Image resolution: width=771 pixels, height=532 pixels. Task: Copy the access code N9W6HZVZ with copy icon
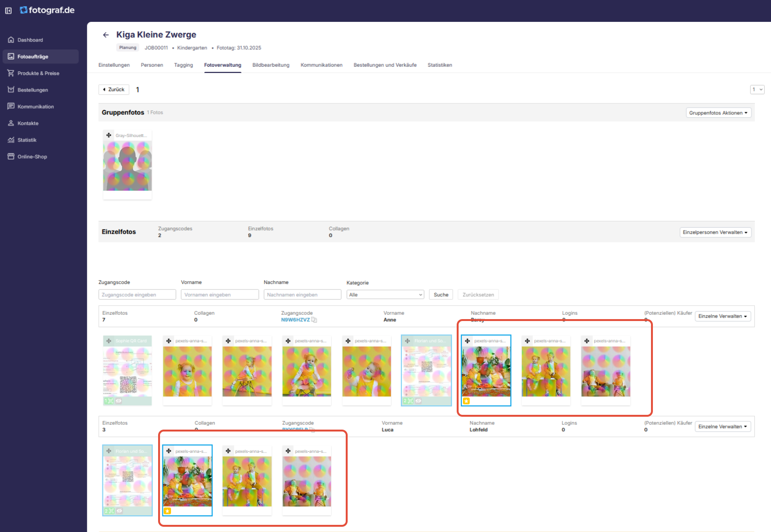pyautogui.click(x=314, y=320)
